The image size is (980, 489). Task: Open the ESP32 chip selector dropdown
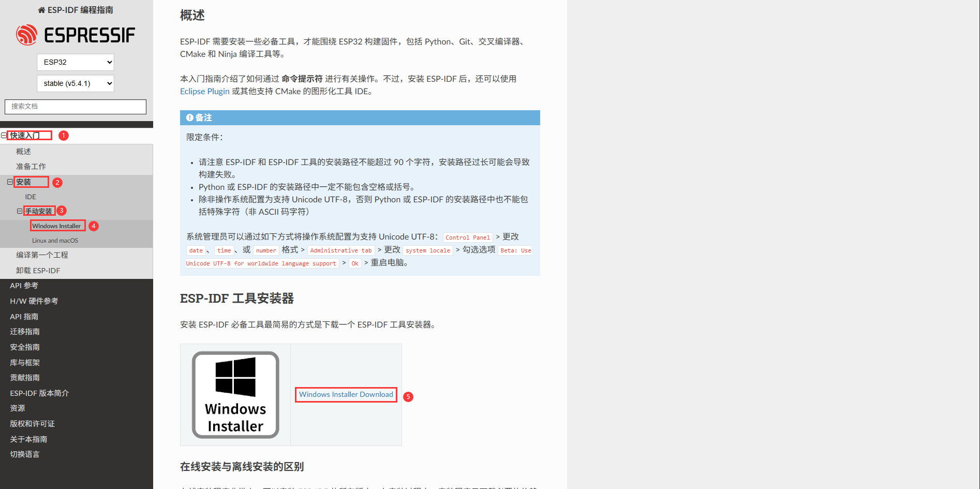[75, 62]
